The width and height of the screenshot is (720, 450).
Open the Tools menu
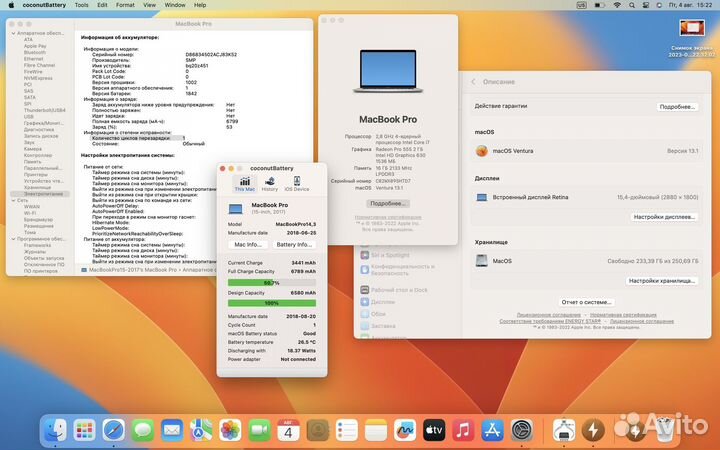(x=81, y=5)
